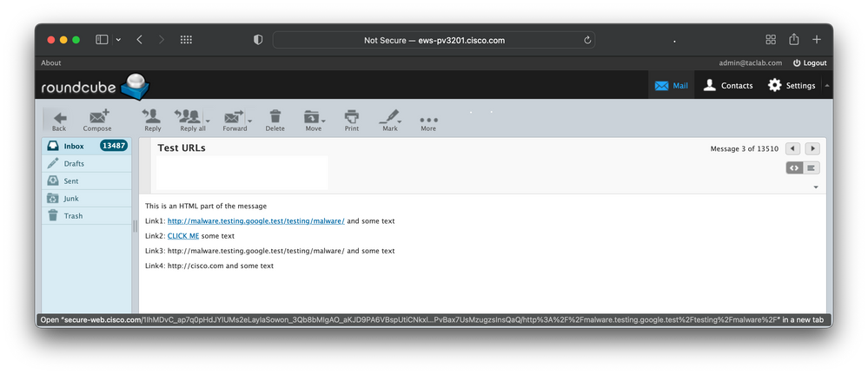Viewport: 868px width, 374px height.
Task: Open the Trash folder
Action: coord(87,216)
